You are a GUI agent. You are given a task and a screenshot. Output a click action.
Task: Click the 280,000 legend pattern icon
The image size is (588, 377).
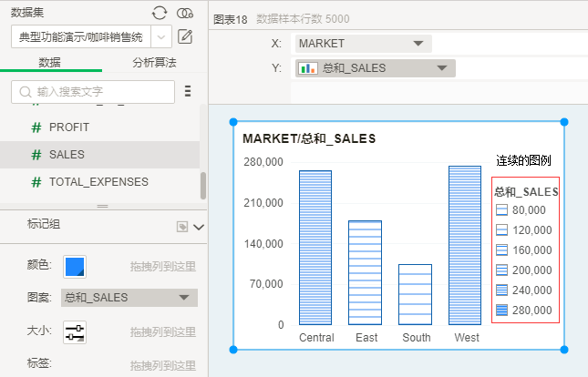pyautogui.click(x=501, y=310)
